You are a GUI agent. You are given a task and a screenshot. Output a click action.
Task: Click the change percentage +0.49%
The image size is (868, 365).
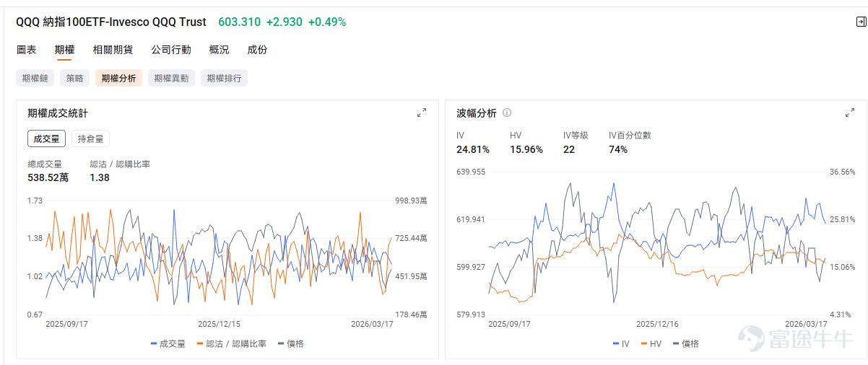pos(327,22)
